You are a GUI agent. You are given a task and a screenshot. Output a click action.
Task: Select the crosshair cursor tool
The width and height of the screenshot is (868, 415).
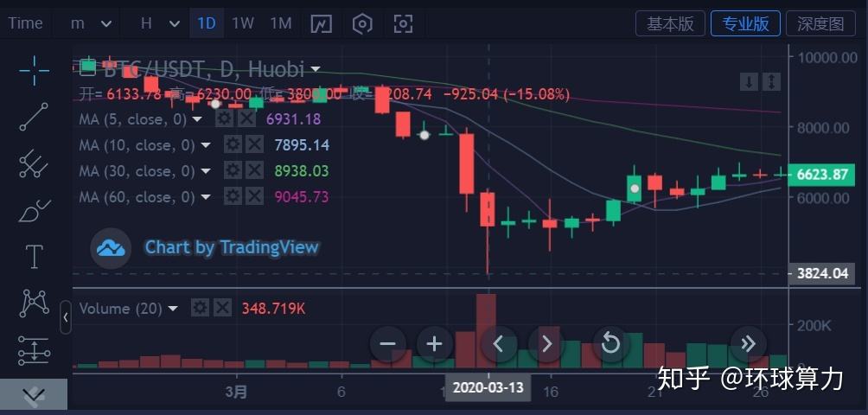tap(35, 71)
